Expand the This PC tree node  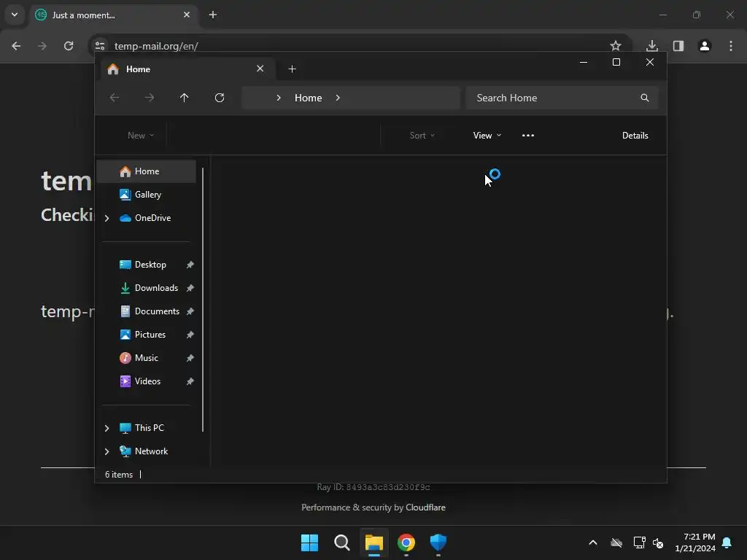(x=107, y=428)
